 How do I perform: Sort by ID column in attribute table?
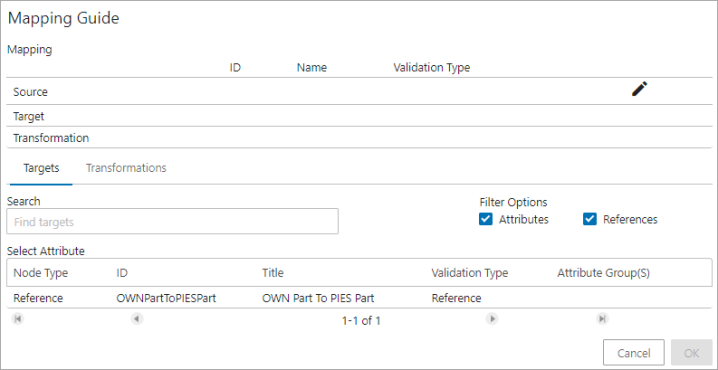(122, 273)
